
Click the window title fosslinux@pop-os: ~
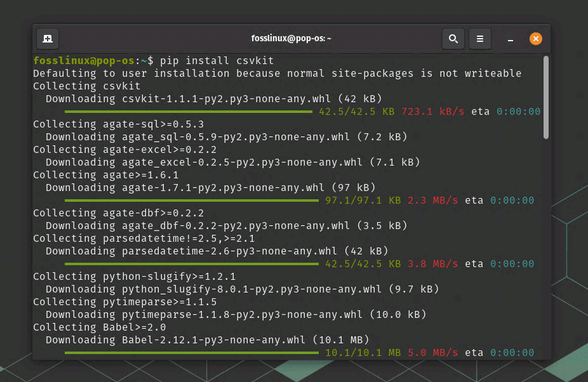pyautogui.click(x=291, y=39)
